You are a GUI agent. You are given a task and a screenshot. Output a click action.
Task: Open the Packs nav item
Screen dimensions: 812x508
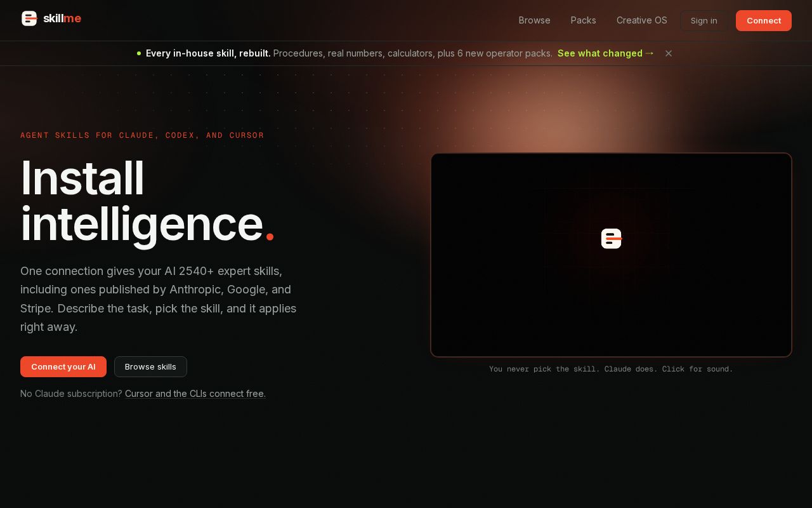pyautogui.click(x=584, y=20)
